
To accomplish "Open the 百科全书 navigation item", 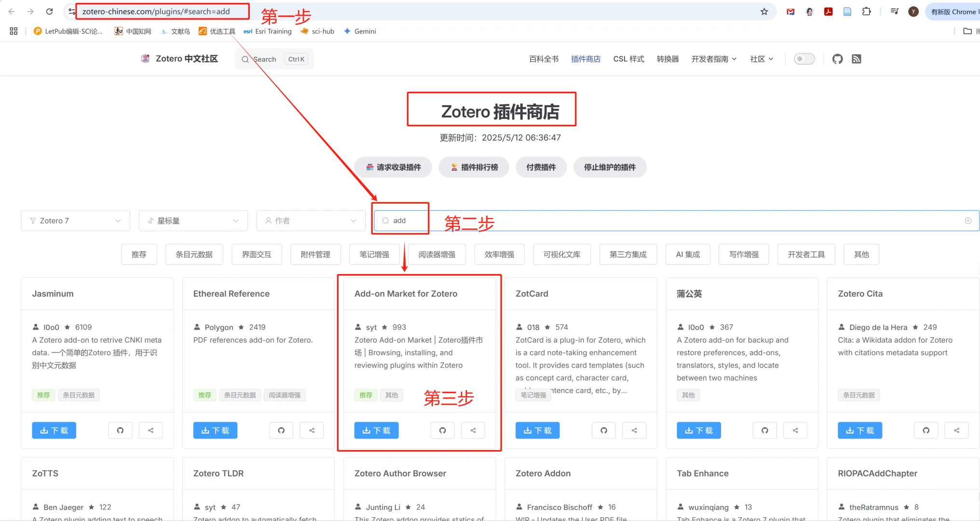I will (x=543, y=59).
